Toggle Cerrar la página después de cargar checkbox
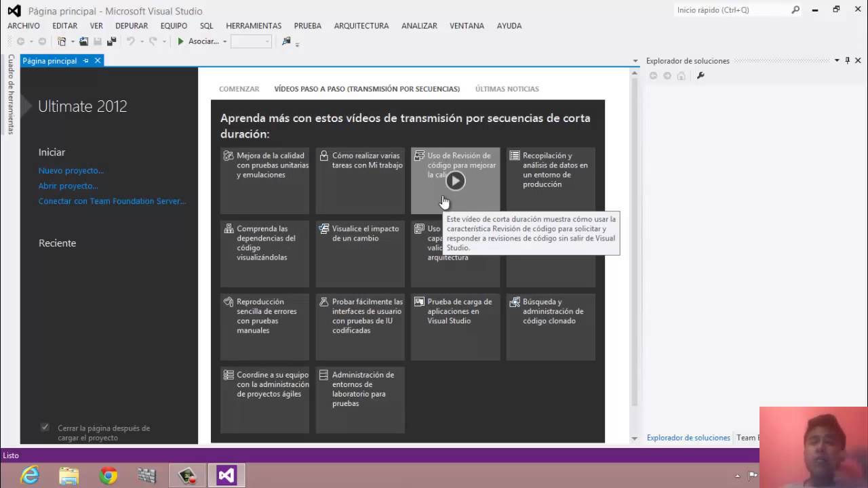The width and height of the screenshot is (868, 488). tap(45, 427)
